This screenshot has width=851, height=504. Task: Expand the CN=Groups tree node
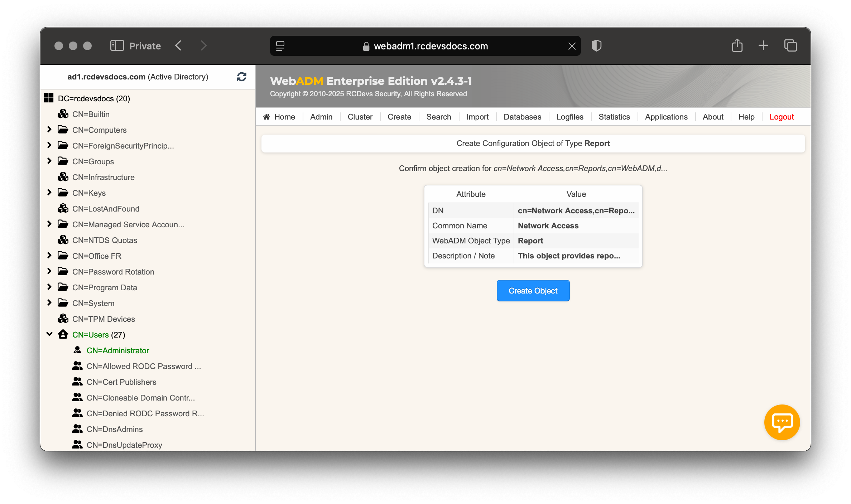[x=49, y=161]
